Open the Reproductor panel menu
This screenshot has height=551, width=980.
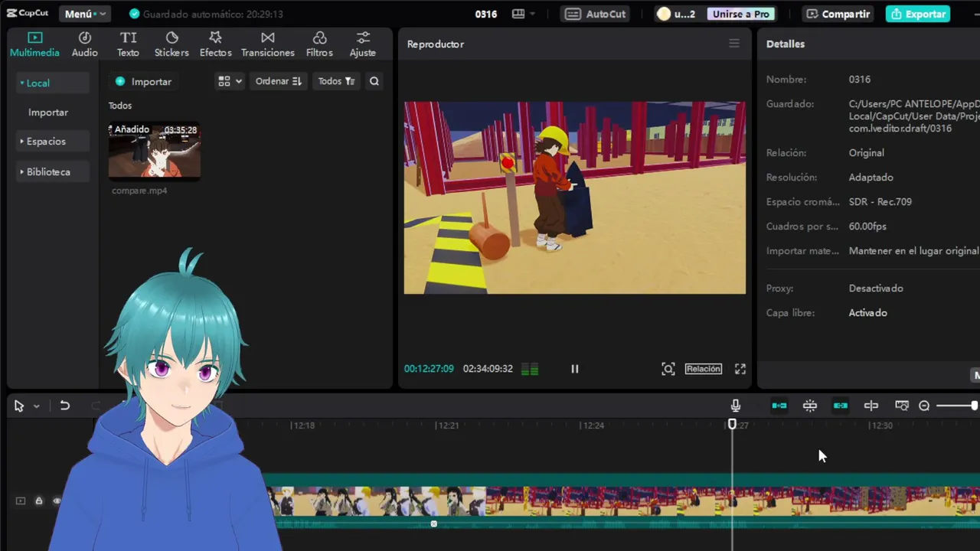tap(734, 44)
